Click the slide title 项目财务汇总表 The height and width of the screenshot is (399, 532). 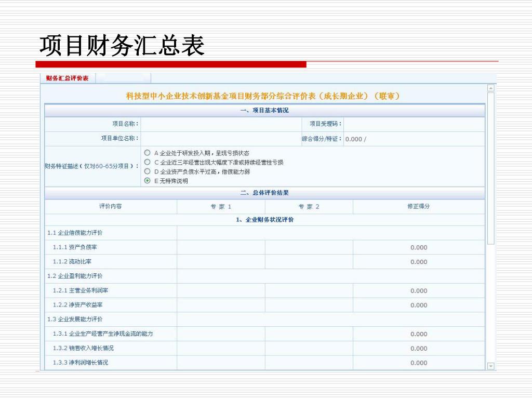(122, 45)
